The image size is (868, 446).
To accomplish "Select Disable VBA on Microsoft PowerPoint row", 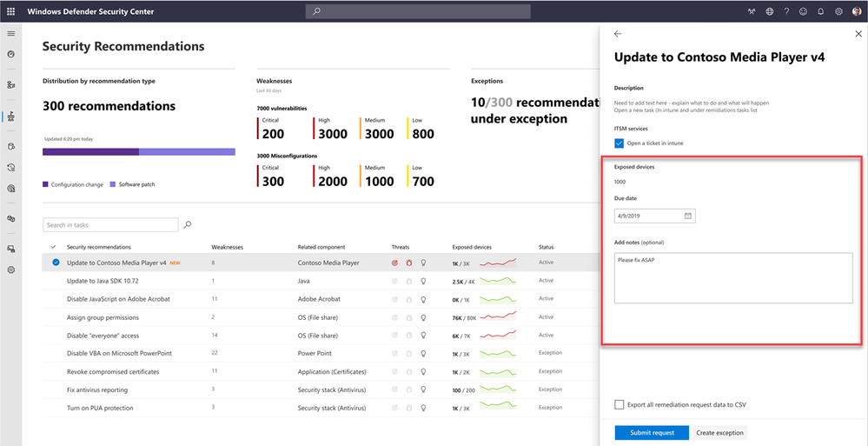I will pyautogui.click(x=321, y=353).
